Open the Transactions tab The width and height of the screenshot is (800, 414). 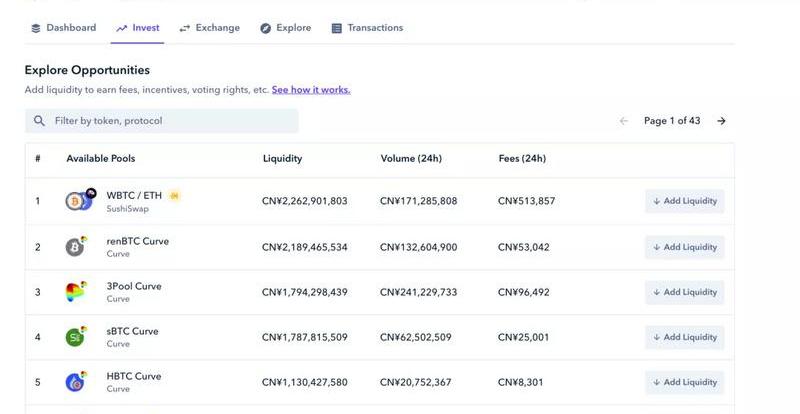click(x=367, y=28)
